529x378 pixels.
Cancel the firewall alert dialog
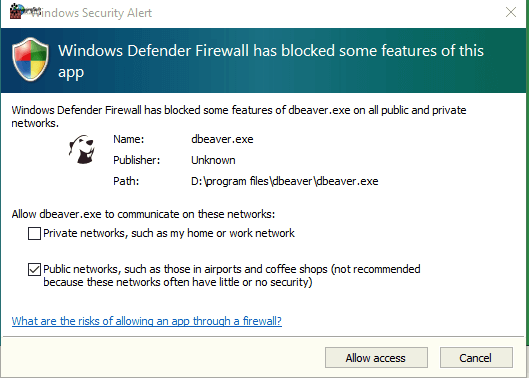click(476, 357)
